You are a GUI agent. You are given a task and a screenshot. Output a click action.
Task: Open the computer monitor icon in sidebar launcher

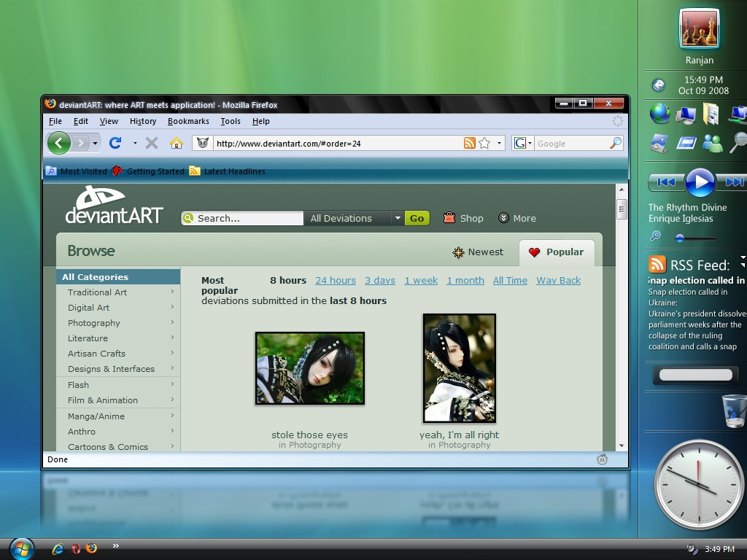pos(686,115)
